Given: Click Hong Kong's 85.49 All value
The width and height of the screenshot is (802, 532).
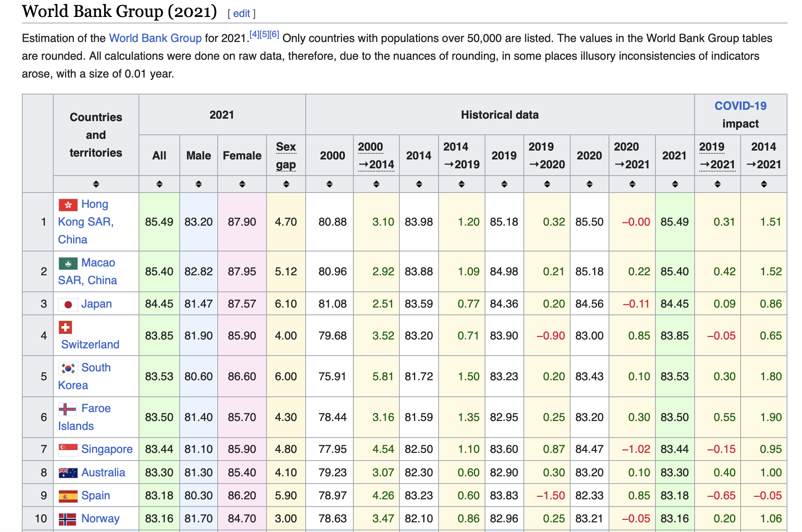Looking at the screenshot, I should pos(159,222).
